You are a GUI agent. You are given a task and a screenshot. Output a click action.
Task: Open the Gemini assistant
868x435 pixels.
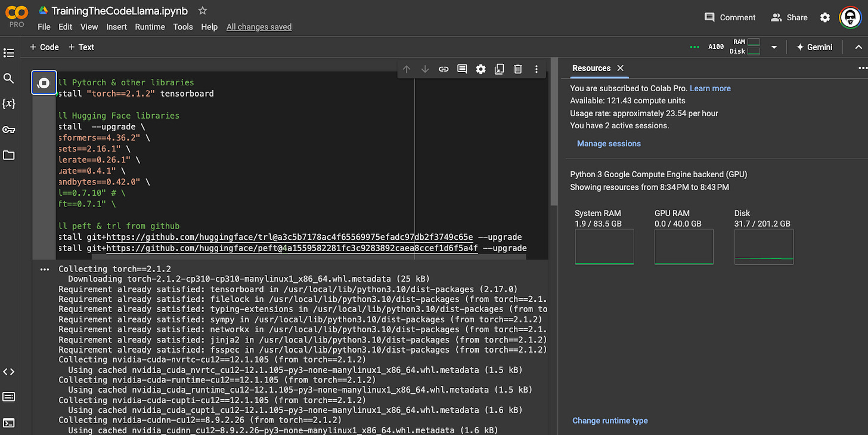click(814, 47)
